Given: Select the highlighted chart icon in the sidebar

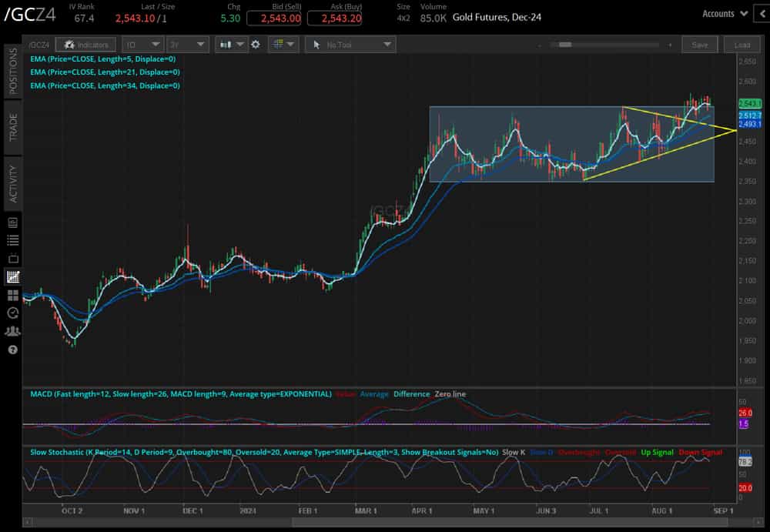Looking at the screenshot, I should [12, 276].
